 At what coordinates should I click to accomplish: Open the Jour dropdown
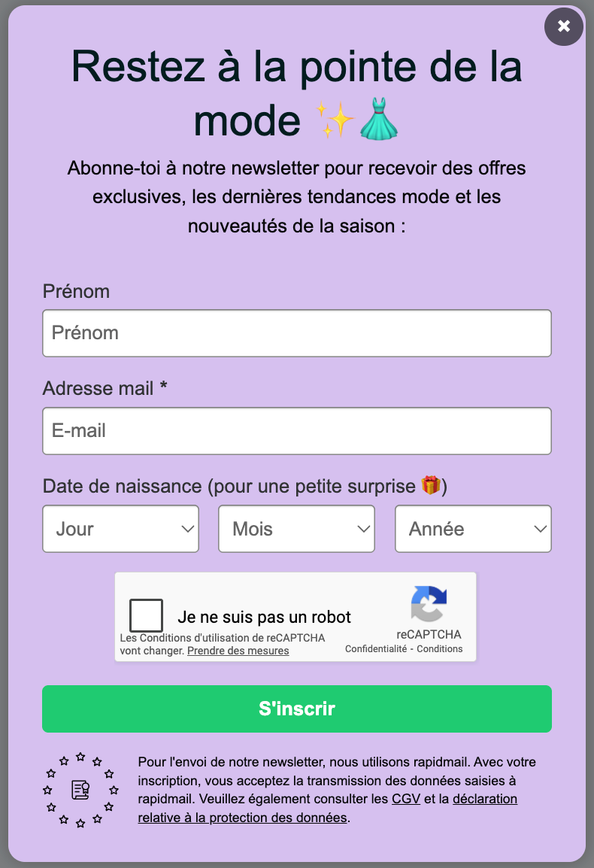(x=121, y=529)
